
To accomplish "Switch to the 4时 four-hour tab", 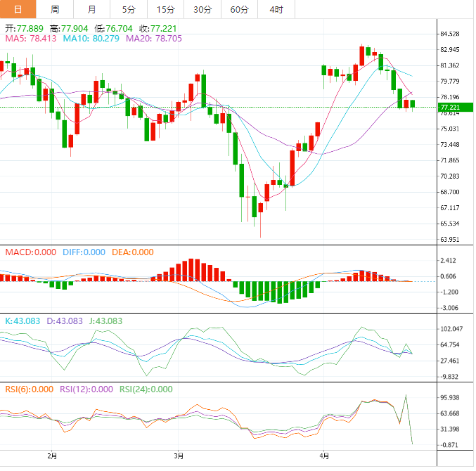I will pos(276,9).
